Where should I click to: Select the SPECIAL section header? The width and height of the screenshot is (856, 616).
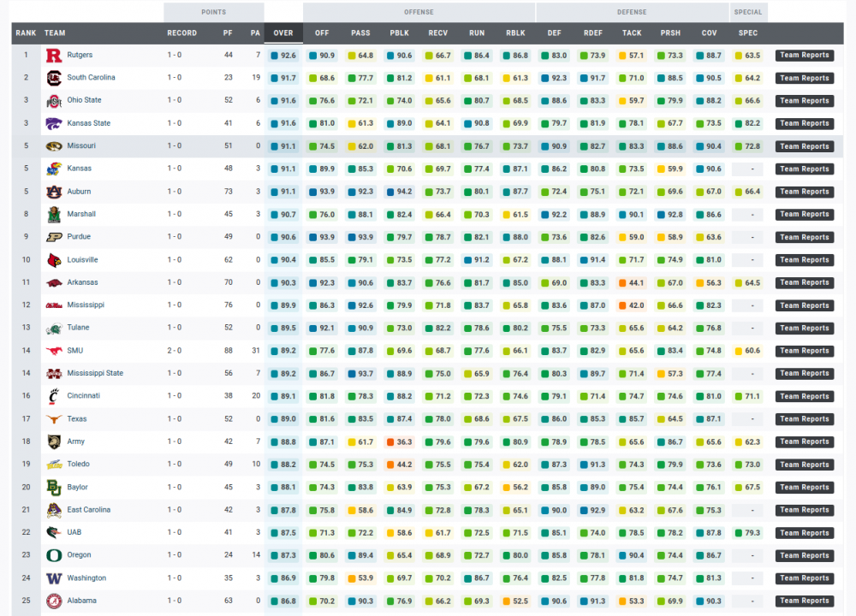(748, 12)
